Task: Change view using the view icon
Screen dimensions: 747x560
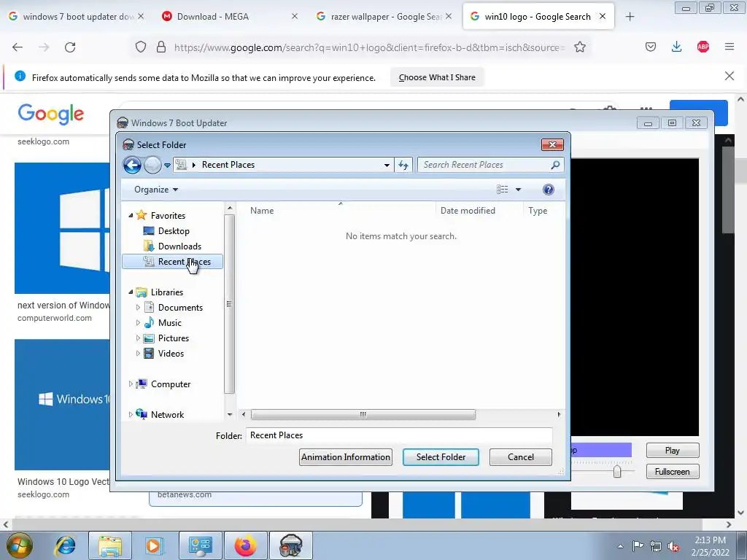Action: 502,190
